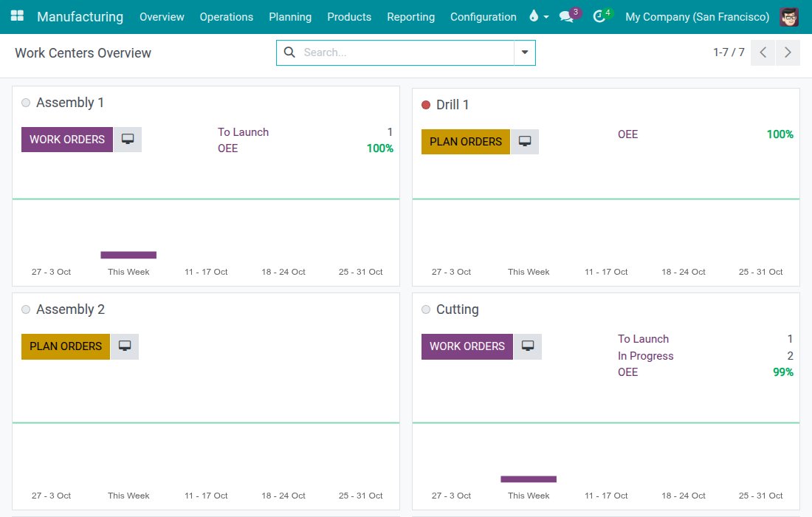Click 100% OEE value in Drill 1
Viewport: 812px width, 517px height.
pos(780,134)
